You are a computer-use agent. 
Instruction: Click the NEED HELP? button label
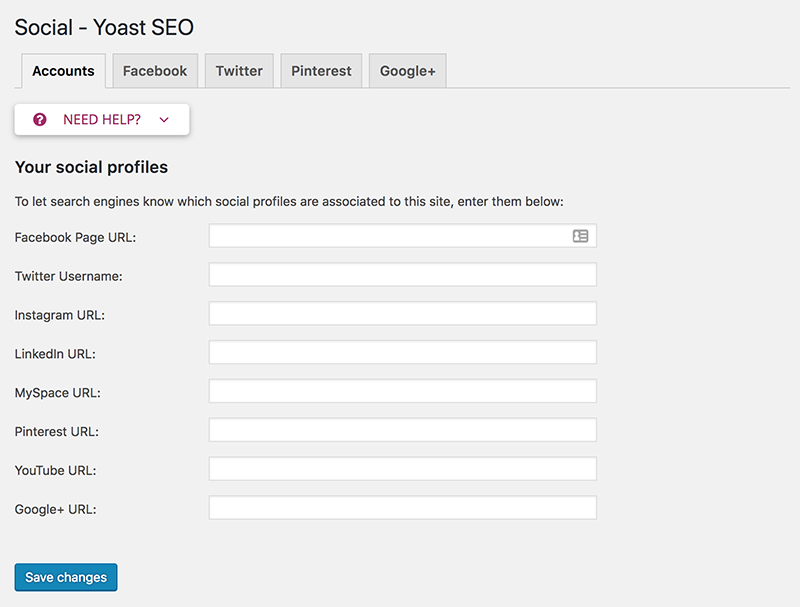pos(102,119)
